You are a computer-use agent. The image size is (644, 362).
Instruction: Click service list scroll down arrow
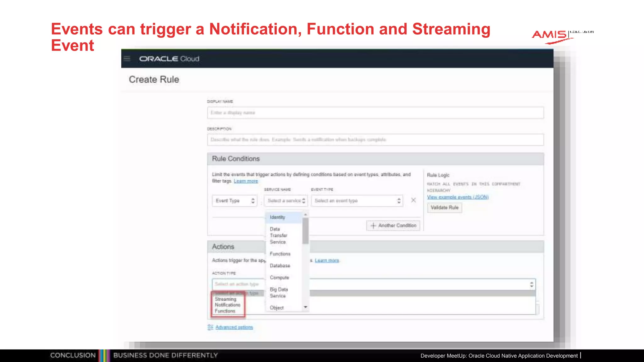click(305, 307)
